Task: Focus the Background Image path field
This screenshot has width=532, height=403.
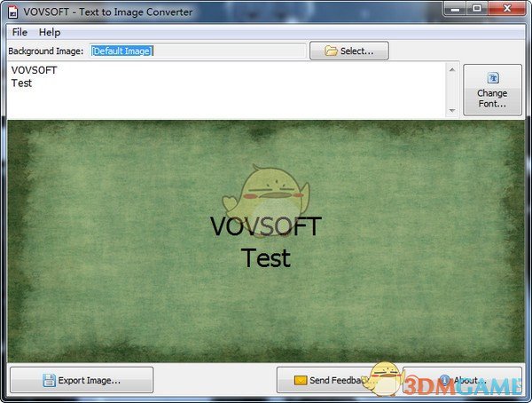Action: click(x=198, y=51)
